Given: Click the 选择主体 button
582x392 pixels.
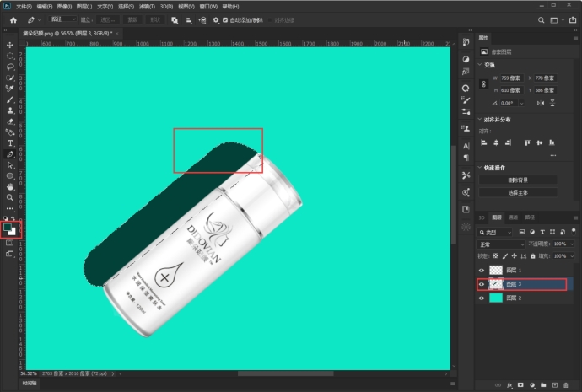Looking at the screenshot, I should point(518,192).
